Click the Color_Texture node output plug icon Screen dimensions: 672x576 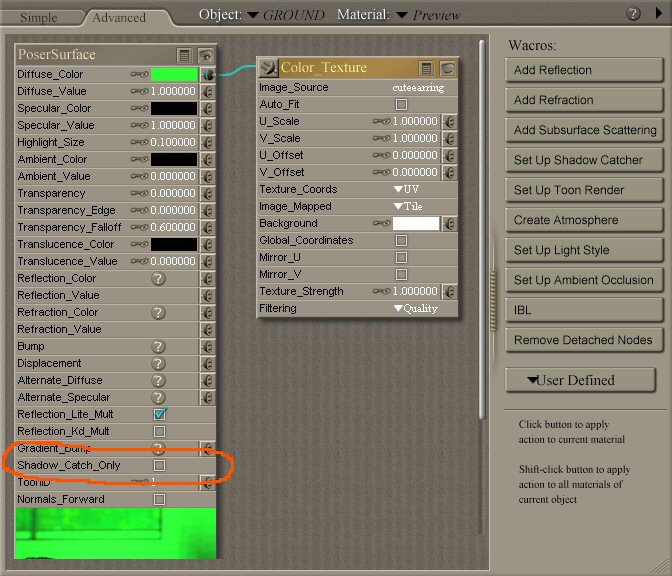tap(268, 68)
